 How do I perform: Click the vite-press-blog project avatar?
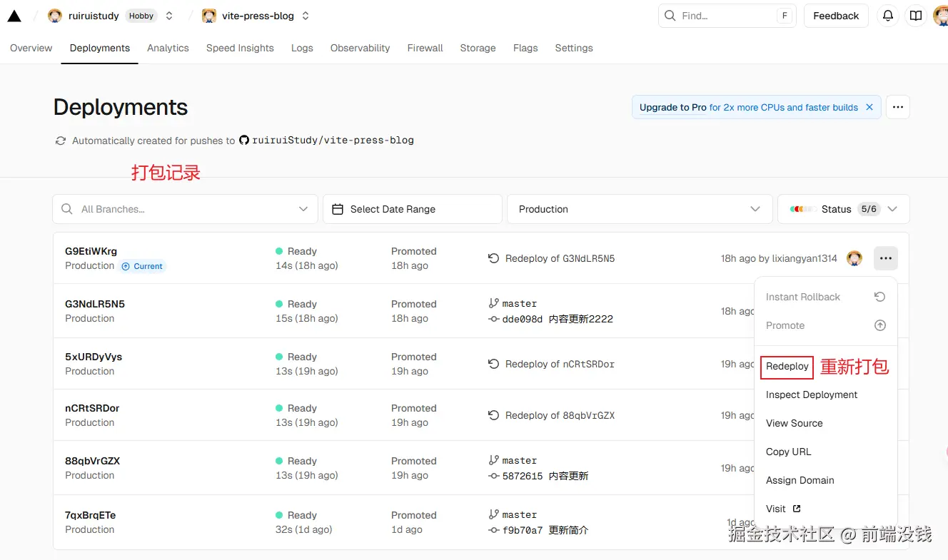(x=209, y=16)
